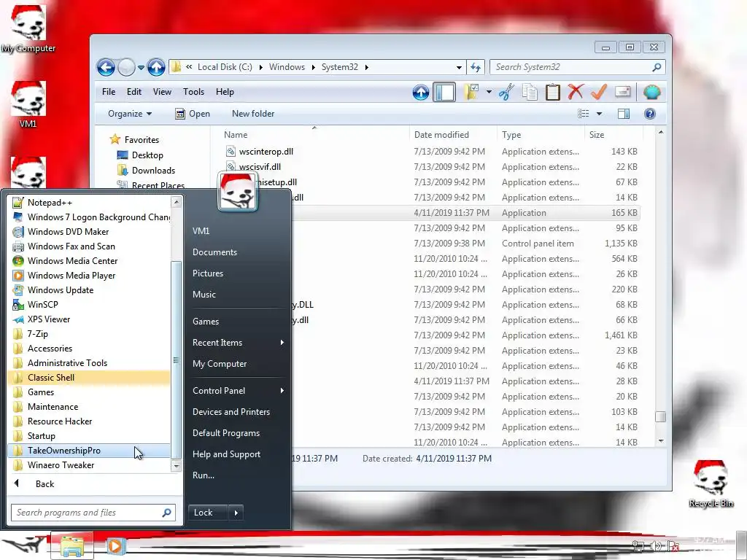
Task: Click the Change your view icon
Action: click(583, 114)
